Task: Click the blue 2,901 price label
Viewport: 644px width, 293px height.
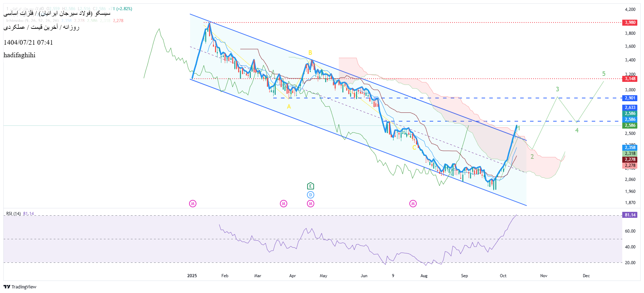Action: pos(630,98)
